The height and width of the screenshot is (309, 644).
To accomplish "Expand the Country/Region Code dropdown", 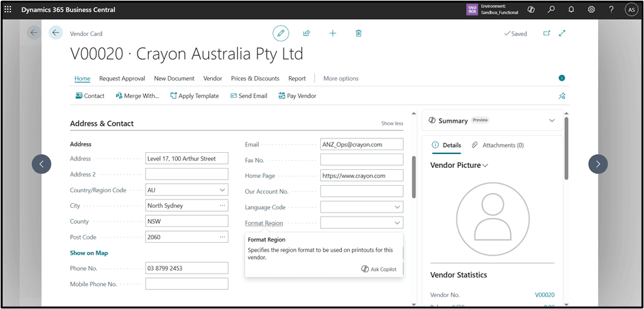I will (x=221, y=190).
